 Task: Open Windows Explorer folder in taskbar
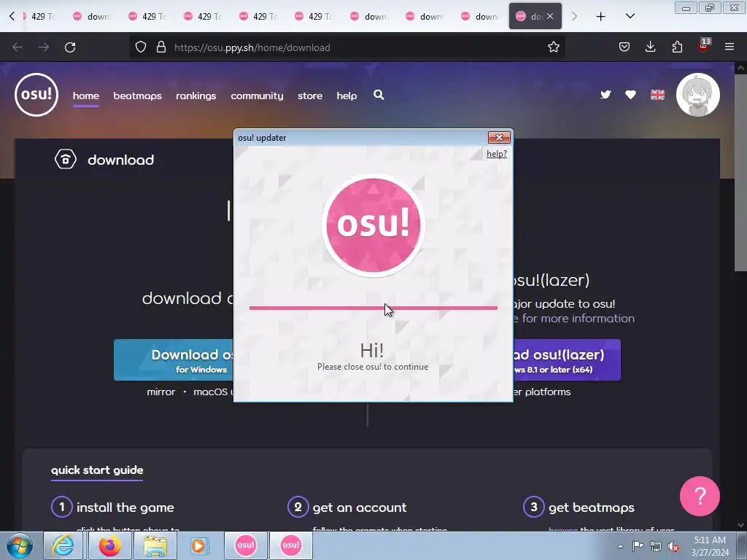coord(155,545)
